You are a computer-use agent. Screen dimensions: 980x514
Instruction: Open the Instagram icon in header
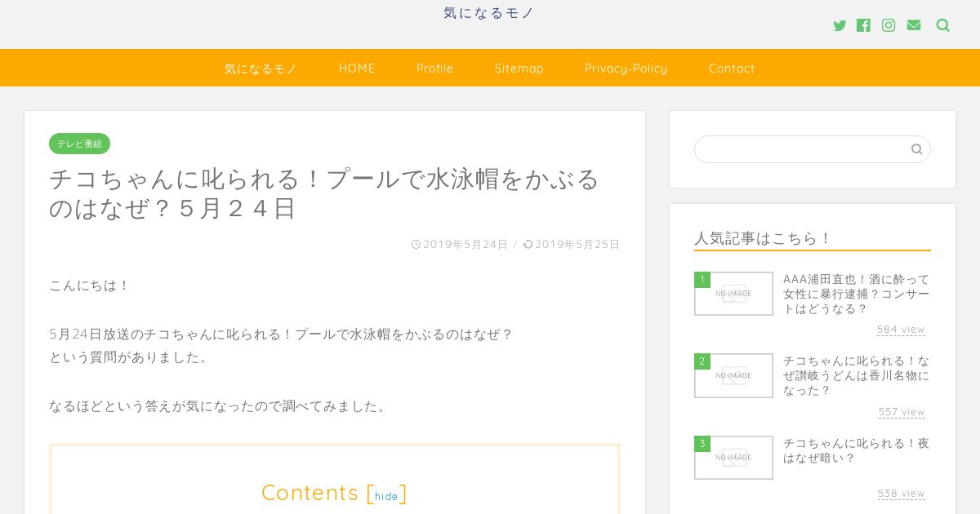point(889,25)
